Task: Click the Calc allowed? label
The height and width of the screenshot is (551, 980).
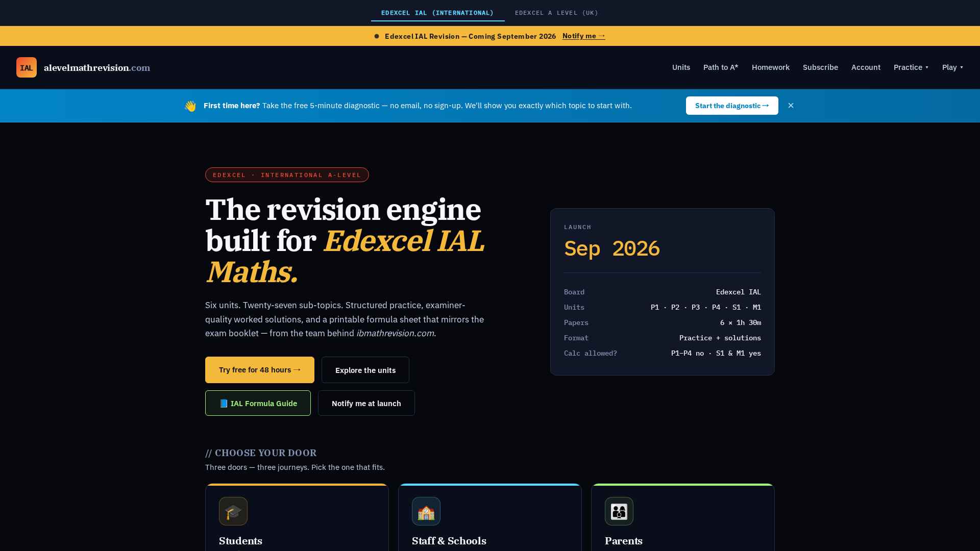Action: (591, 353)
